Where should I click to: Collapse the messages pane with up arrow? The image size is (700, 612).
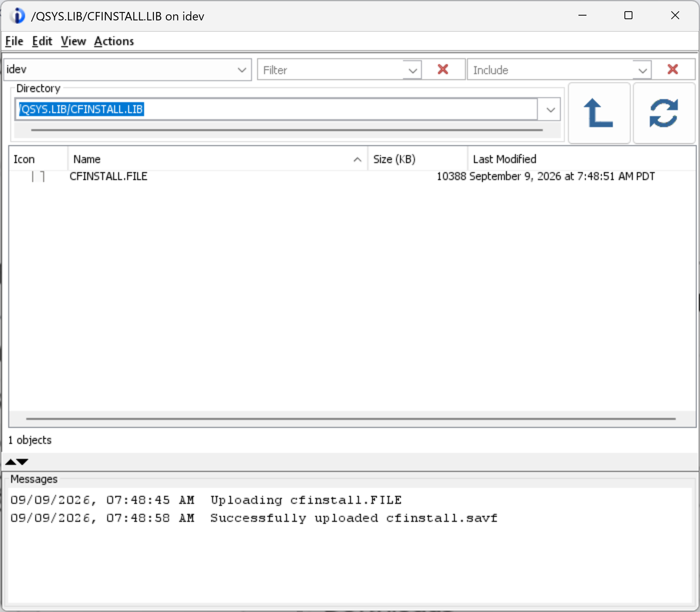click(11, 462)
